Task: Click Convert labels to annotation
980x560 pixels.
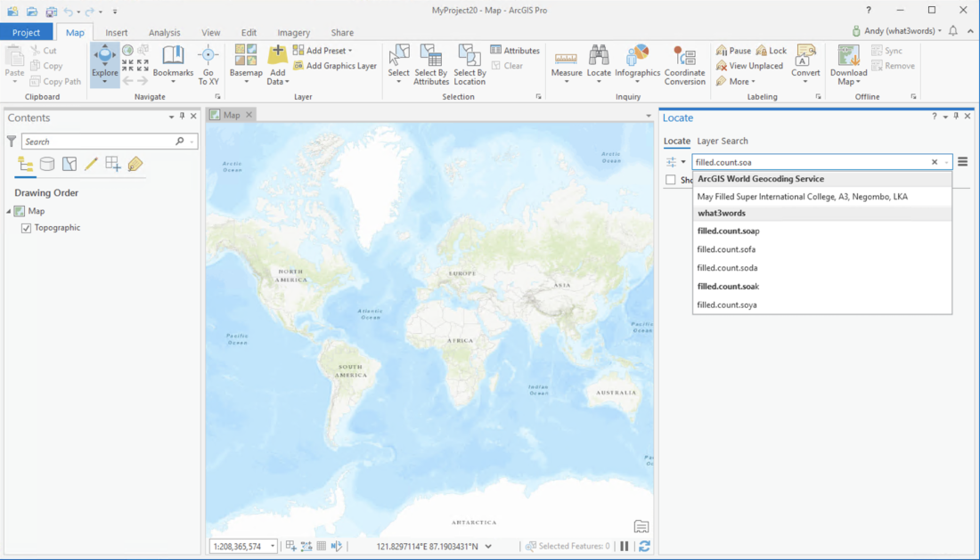Action: point(805,65)
